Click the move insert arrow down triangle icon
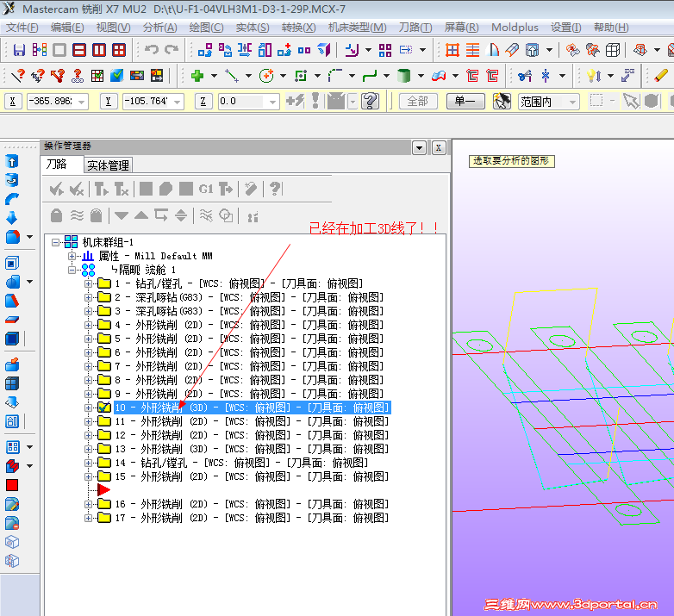Screen dimensions: 674x616 122,215
